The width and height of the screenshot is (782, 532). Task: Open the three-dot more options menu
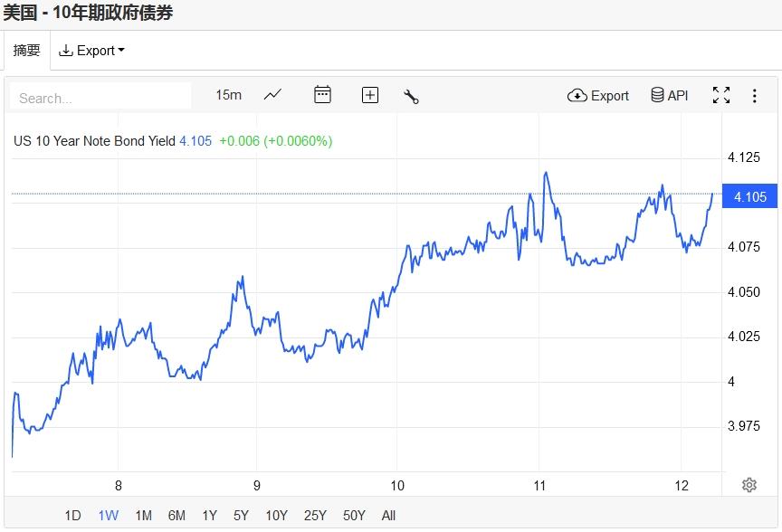click(754, 95)
